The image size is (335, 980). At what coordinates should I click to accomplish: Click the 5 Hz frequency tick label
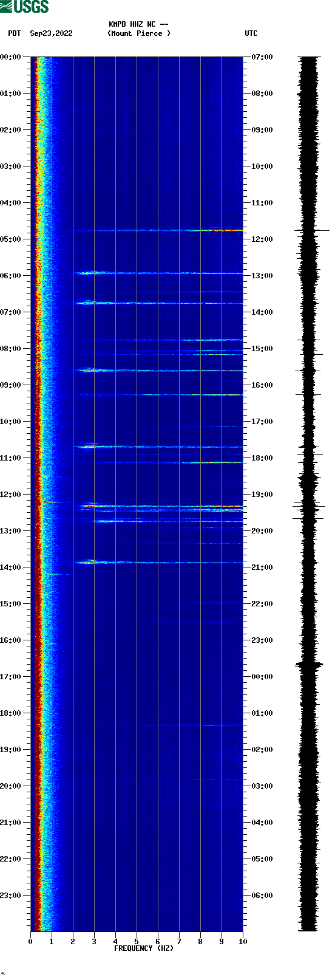(137, 942)
